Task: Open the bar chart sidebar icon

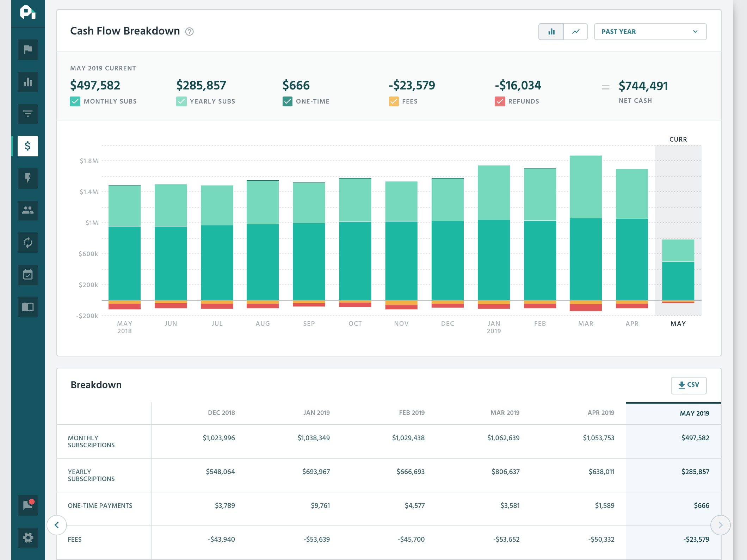Action: coord(28,82)
